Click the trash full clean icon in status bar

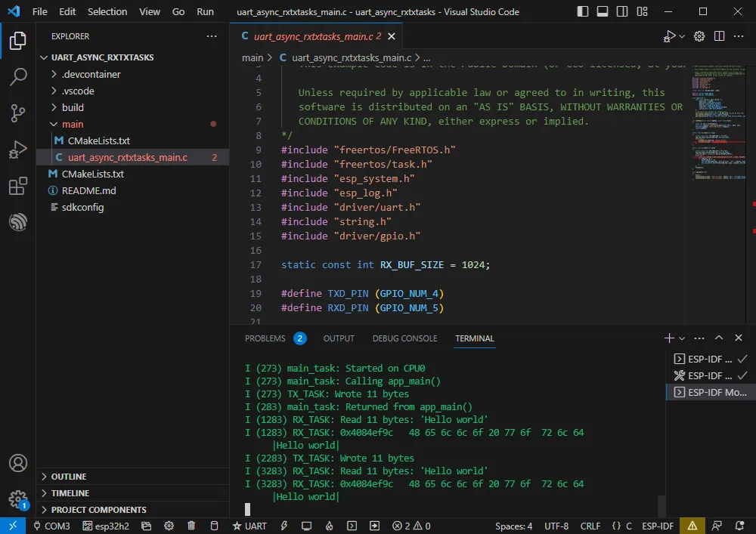191,526
